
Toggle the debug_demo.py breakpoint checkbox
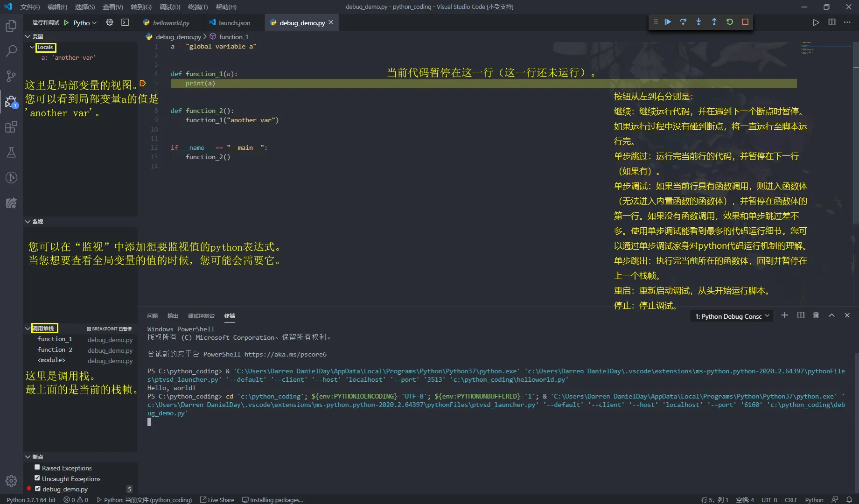pyautogui.click(x=38, y=489)
